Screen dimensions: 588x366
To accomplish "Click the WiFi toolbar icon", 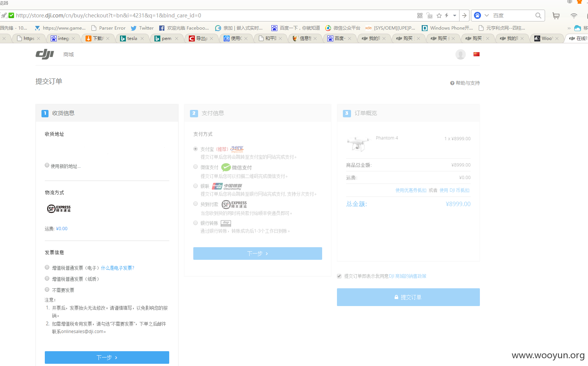I will coord(574,16).
